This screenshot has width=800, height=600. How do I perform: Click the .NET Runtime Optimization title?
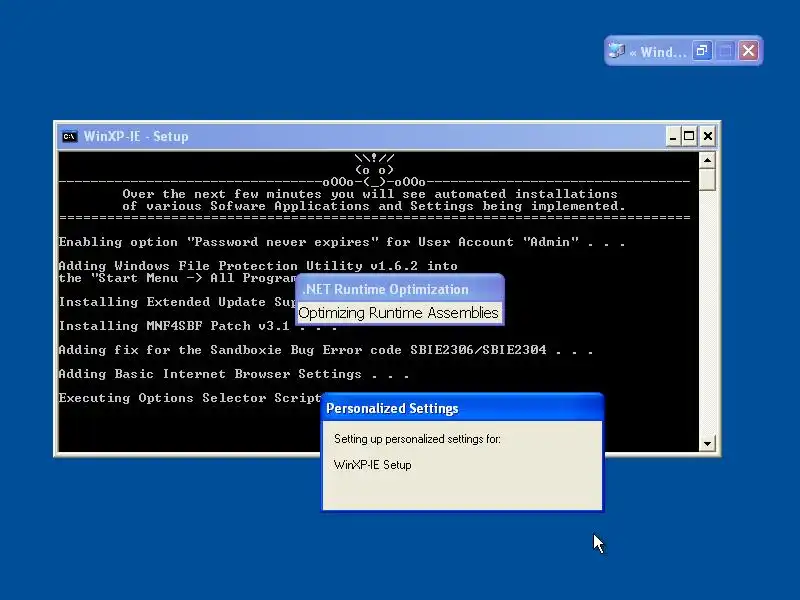[385, 289]
